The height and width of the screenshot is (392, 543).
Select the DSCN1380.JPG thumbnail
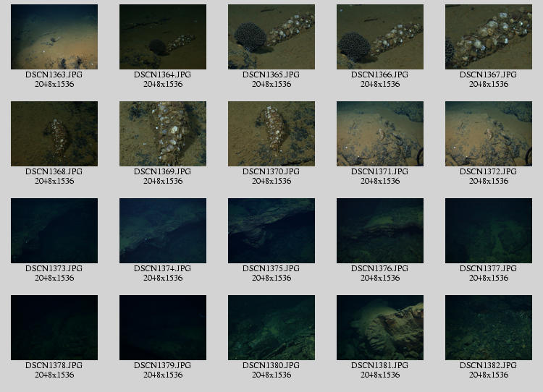tap(271, 328)
